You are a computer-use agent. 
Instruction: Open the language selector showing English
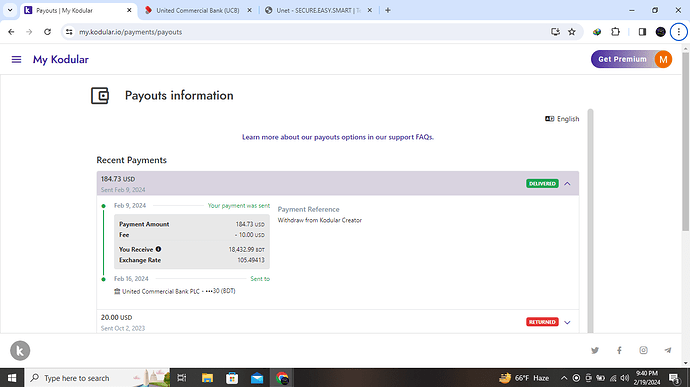[x=562, y=119]
